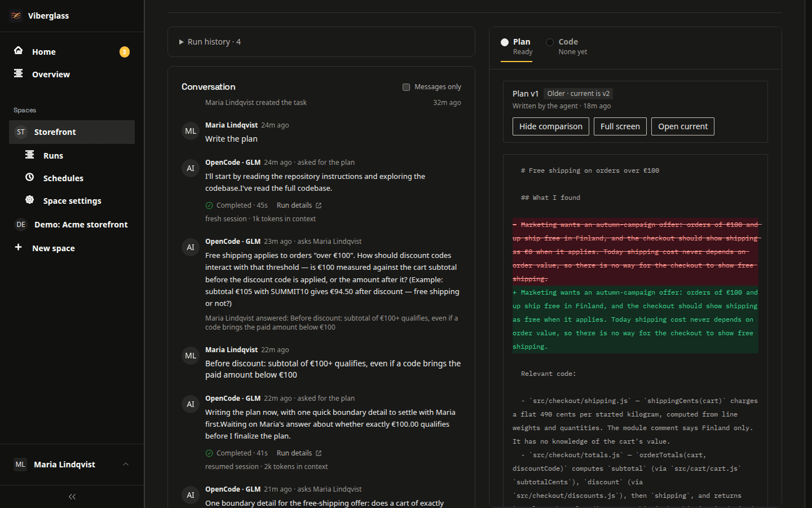The width and height of the screenshot is (812, 508).
Task: Click the green Completed 41s check icon
Action: [209, 453]
